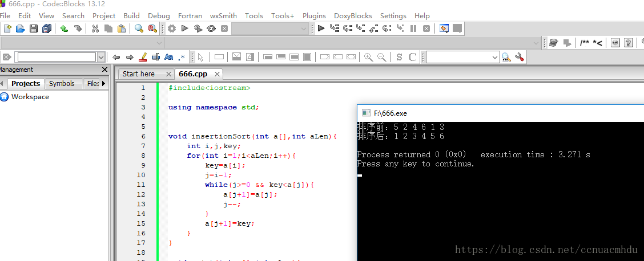Select the Workspace tree item
The height and width of the screenshot is (261, 644).
tap(30, 97)
